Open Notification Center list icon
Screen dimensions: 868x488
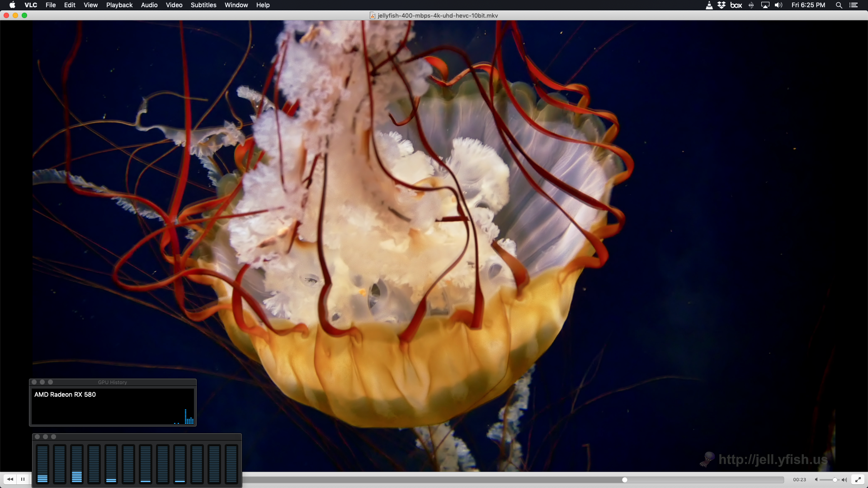point(854,5)
